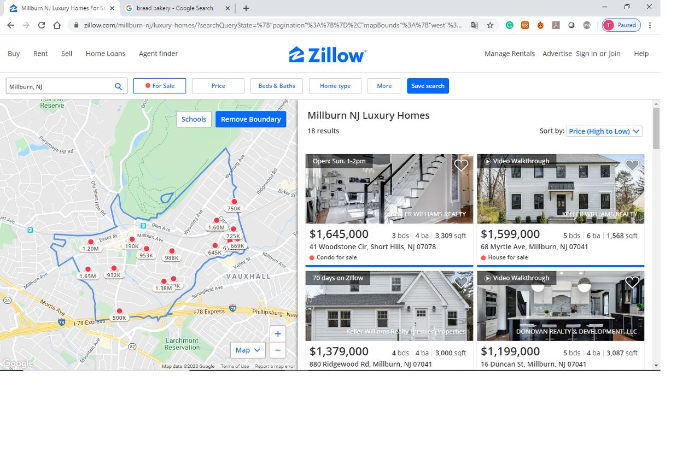Click the Zillow logo
700x452 pixels.
(327, 55)
